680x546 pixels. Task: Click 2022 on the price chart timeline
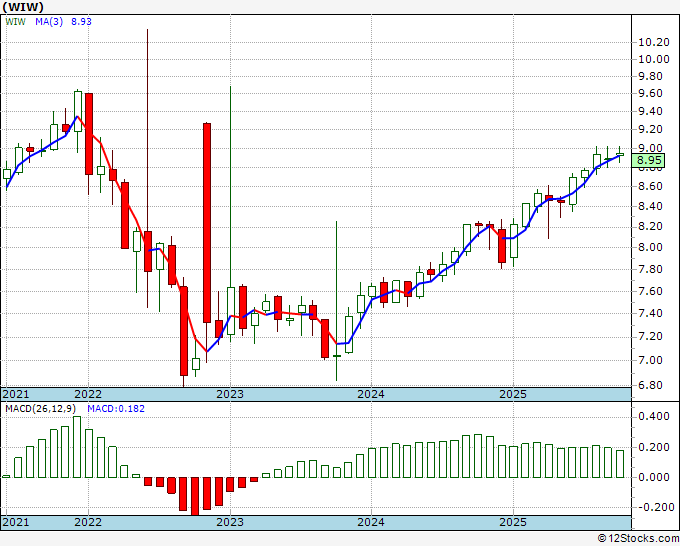pyautogui.click(x=88, y=394)
